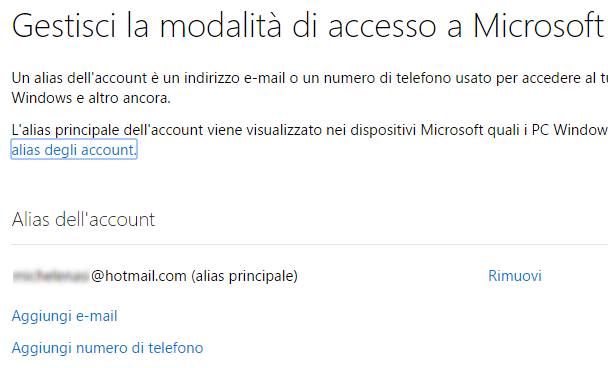Click the word 'Microsoft' in the page title

tap(538, 26)
